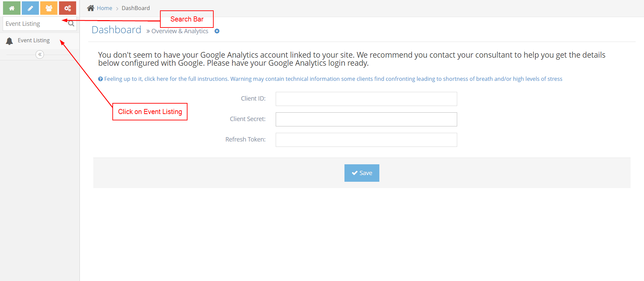Click into the Client ID field
Viewport: 644px width, 281px height.
[366, 99]
